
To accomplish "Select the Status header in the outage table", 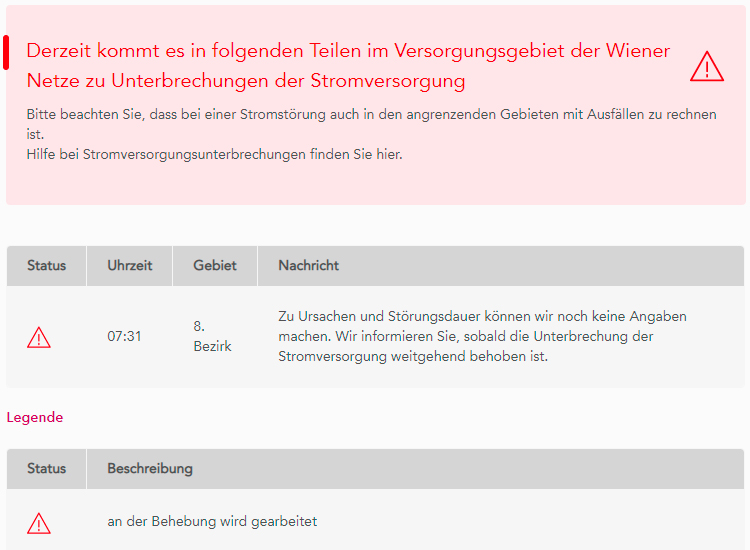I will point(46,265).
